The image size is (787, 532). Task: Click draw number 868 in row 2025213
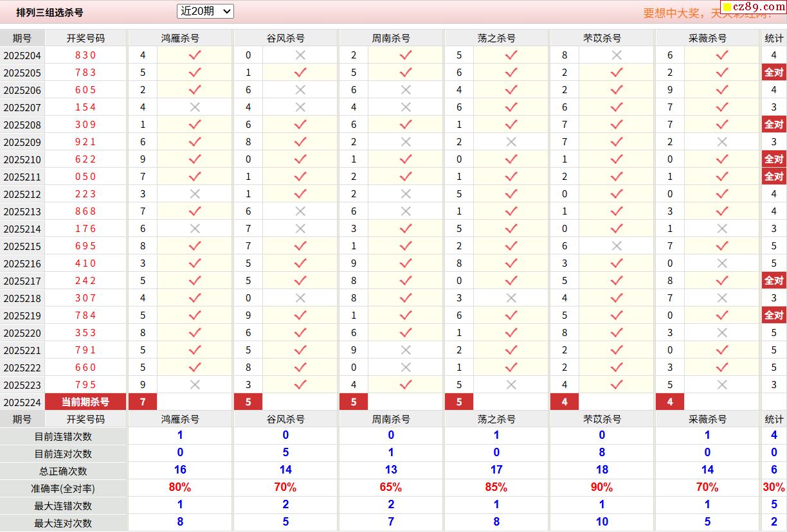pos(86,211)
